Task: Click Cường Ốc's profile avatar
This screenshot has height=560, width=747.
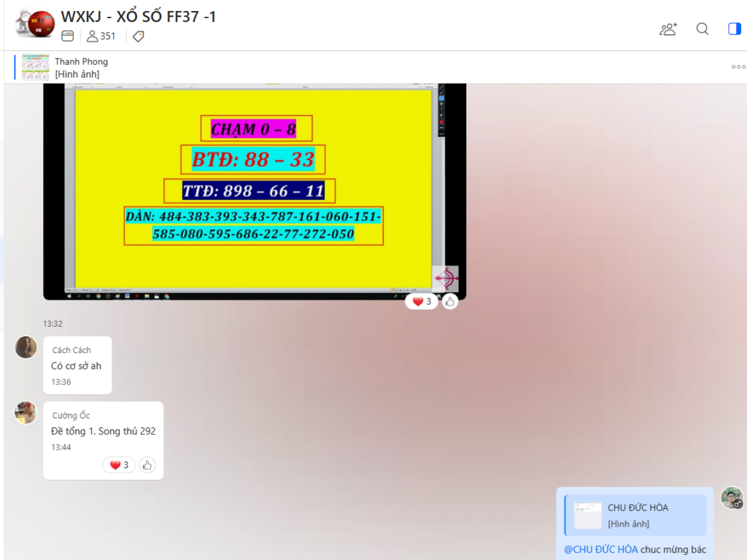Action: (x=26, y=413)
